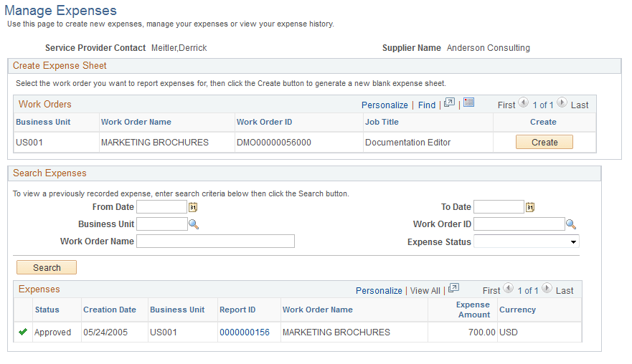The width and height of the screenshot is (632, 364).
Task: Sort Expenses by Currency column
Action: pos(517,310)
